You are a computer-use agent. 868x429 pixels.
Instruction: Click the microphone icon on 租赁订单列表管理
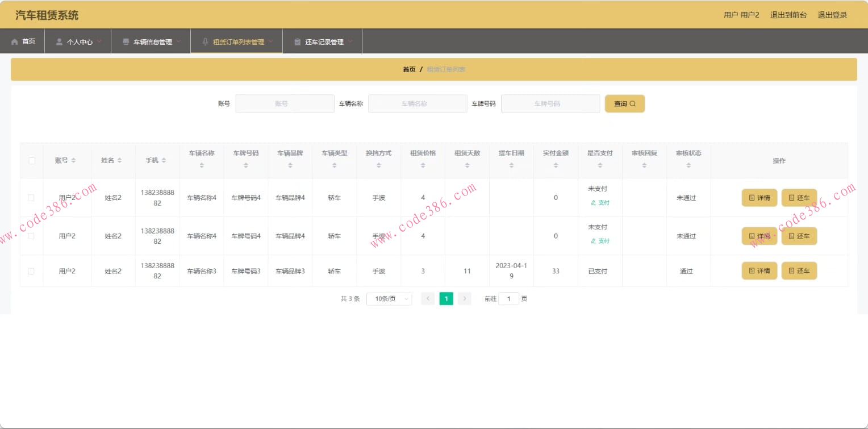(x=205, y=40)
